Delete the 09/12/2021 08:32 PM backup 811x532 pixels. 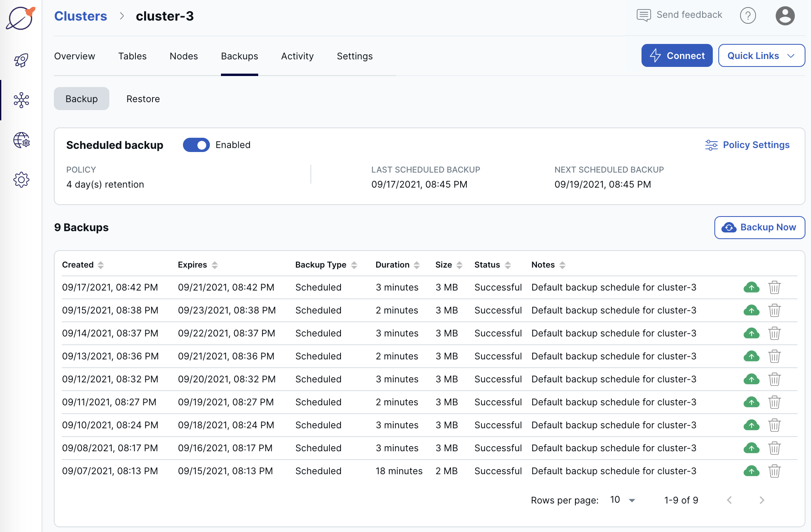pos(774,379)
